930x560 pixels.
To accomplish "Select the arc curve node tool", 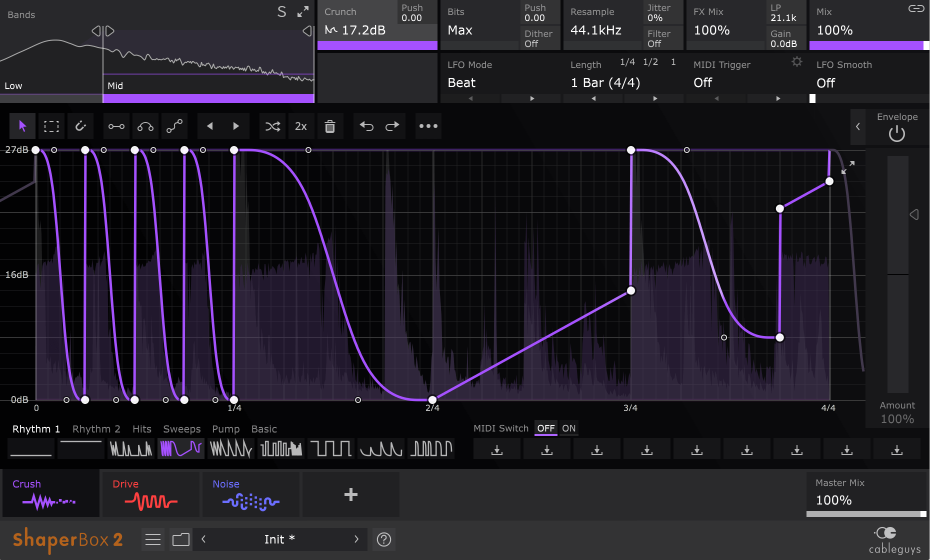I will 145,126.
